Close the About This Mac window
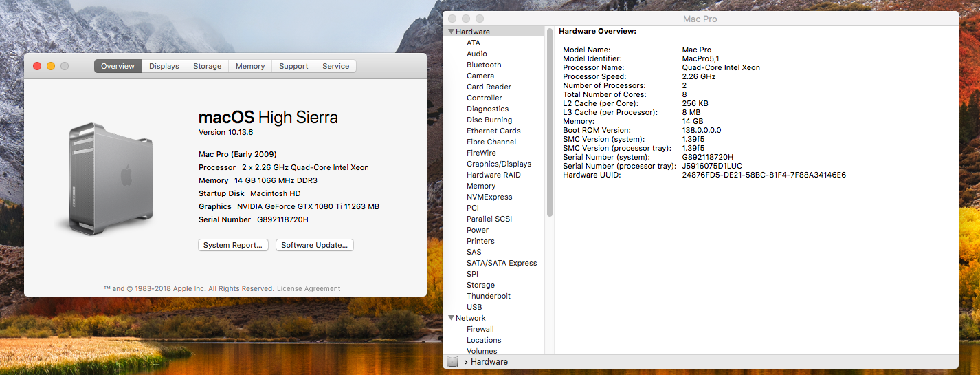The width and height of the screenshot is (980, 375). (37, 66)
